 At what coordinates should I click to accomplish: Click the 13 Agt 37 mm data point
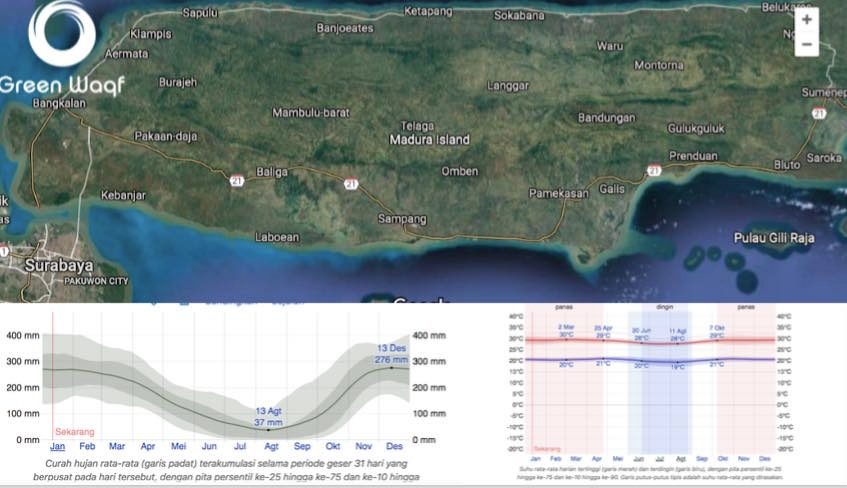pyautogui.click(x=268, y=429)
